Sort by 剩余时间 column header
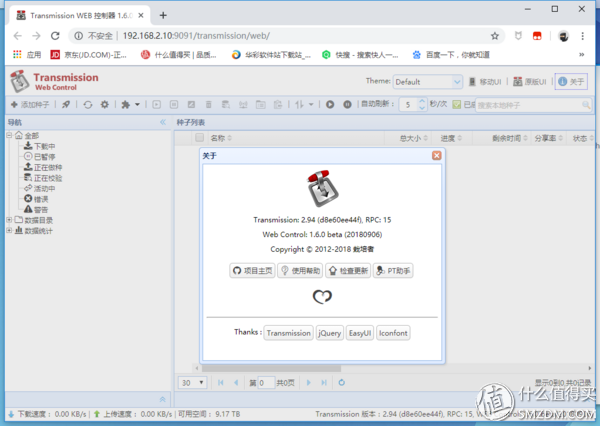600x426 pixels. [510, 138]
